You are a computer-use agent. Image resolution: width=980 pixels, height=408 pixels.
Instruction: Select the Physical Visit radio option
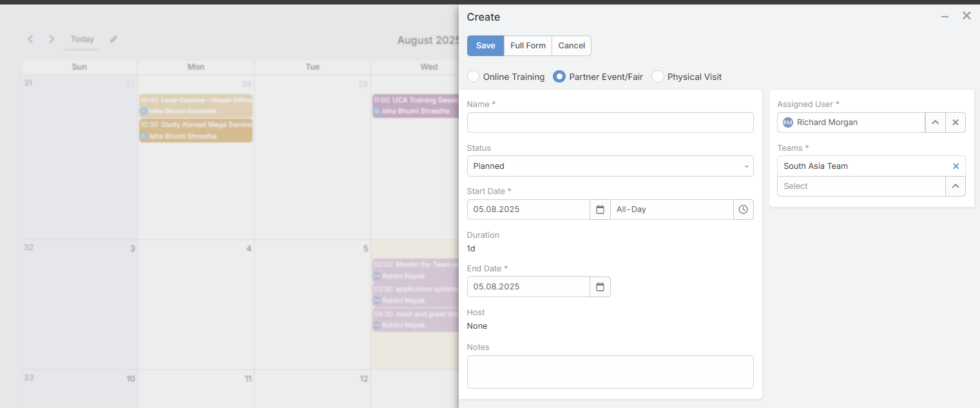click(658, 77)
